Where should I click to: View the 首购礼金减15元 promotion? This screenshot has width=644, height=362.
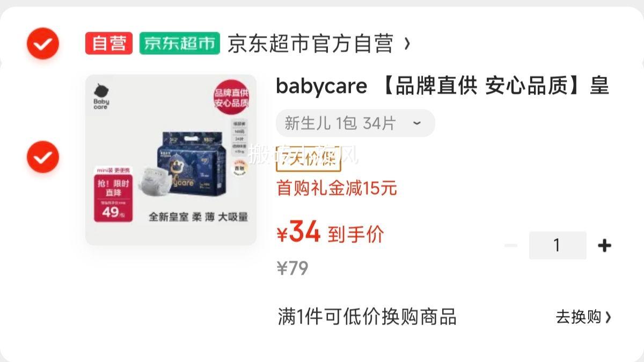[336, 188]
